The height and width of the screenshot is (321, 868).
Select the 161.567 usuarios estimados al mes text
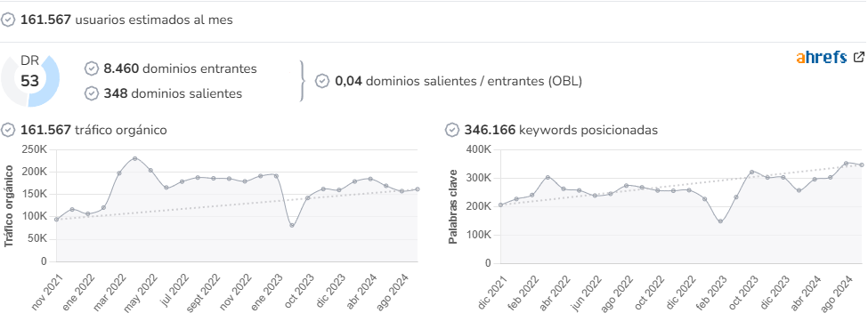(x=126, y=20)
